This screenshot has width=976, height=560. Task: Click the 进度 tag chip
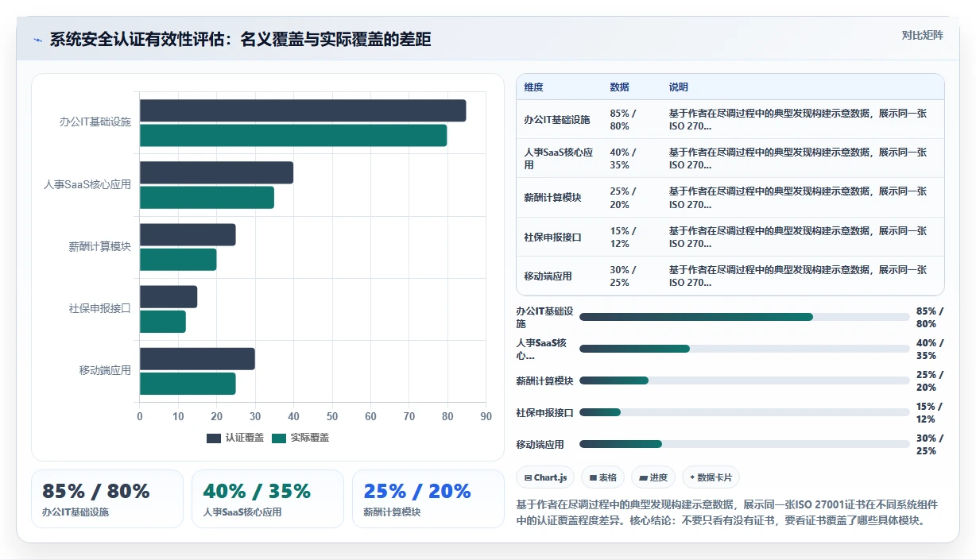click(x=653, y=477)
